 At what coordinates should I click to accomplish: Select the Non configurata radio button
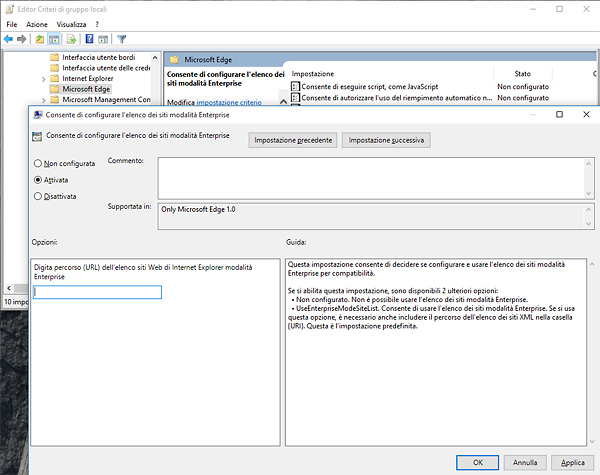coord(38,163)
